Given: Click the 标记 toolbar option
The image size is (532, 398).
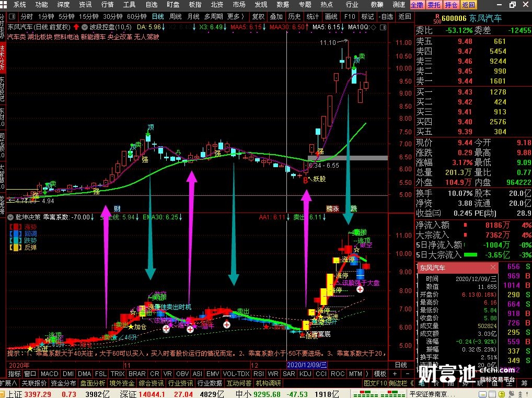Looking at the screenshot, I should tap(367, 17).
